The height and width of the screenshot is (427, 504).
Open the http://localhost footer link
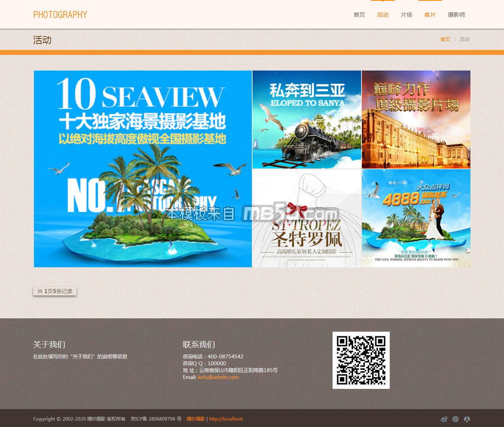click(x=226, y=419)
